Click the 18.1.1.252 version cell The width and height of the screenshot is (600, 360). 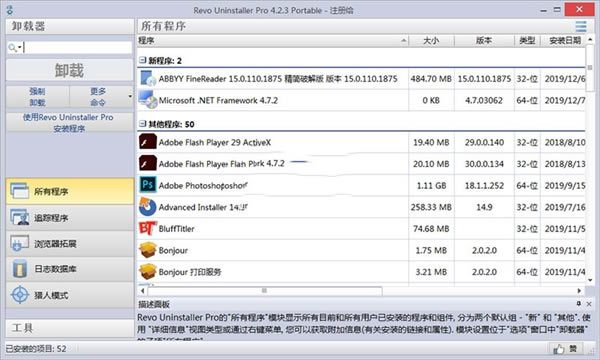tap(484, 186)
